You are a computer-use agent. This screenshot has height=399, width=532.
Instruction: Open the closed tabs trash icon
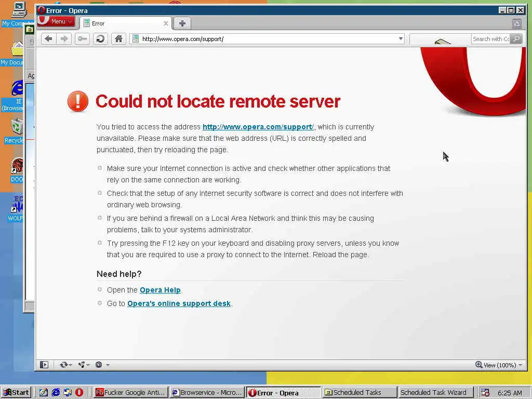[517, 24]
